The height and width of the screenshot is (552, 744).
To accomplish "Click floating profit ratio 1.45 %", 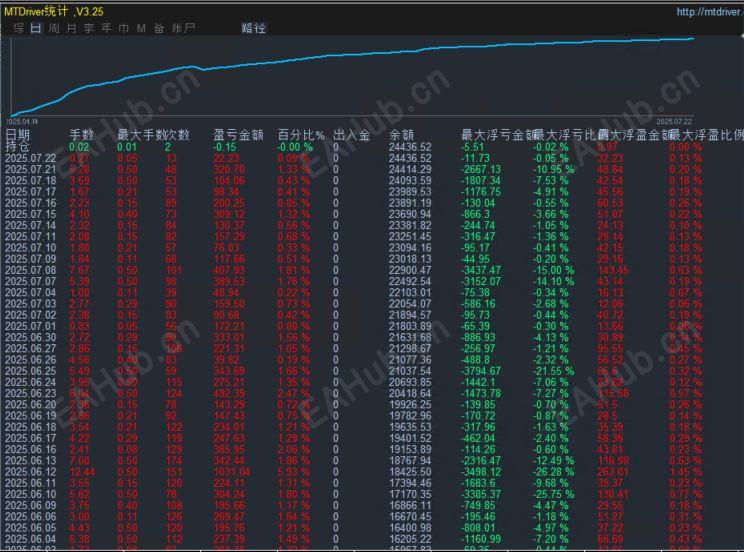I will 686,472.
